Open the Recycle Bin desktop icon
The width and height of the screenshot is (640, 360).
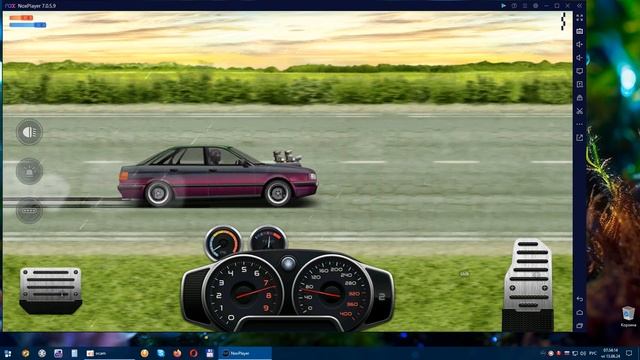628,317
